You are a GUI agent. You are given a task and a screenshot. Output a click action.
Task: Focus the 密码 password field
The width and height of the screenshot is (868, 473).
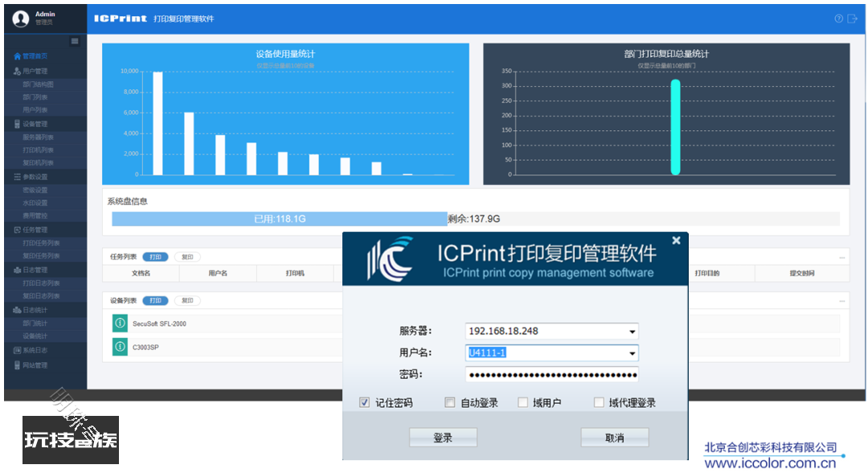pos(552,375)
